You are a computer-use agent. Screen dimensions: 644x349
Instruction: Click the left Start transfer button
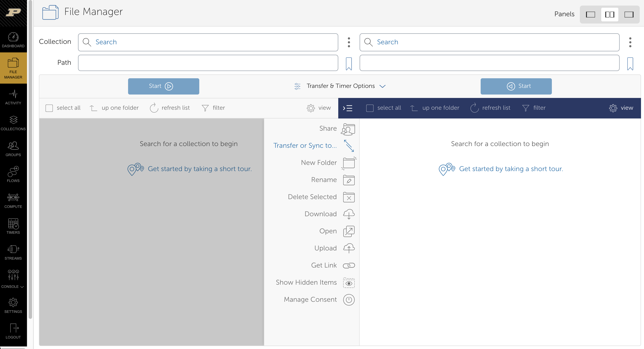click(164, 86)
